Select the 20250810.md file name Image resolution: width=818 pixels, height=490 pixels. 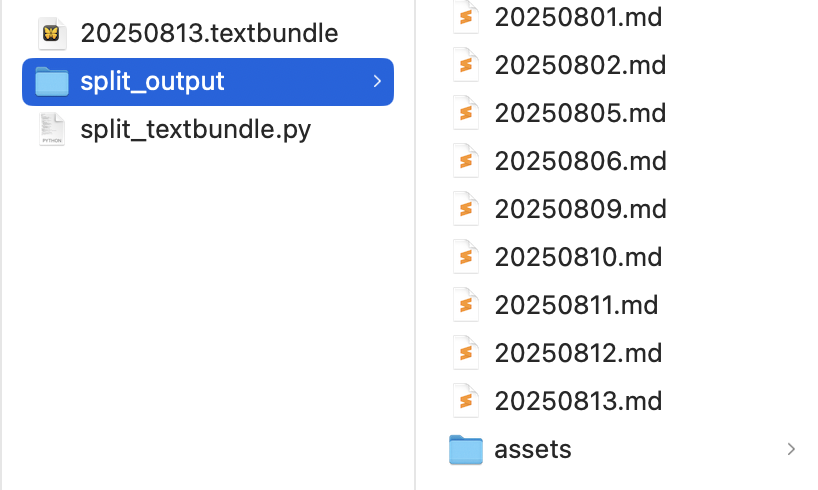pos(578,257)
